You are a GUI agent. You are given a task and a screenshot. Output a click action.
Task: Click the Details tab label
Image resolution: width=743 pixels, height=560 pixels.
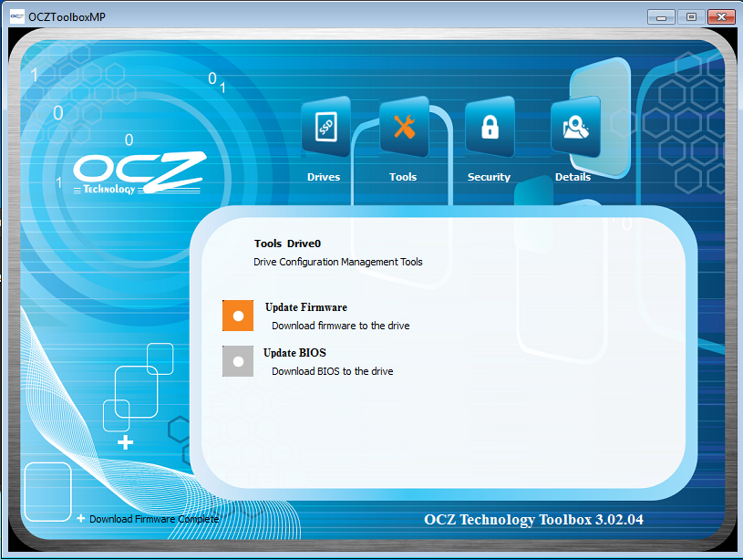point(573,177)
